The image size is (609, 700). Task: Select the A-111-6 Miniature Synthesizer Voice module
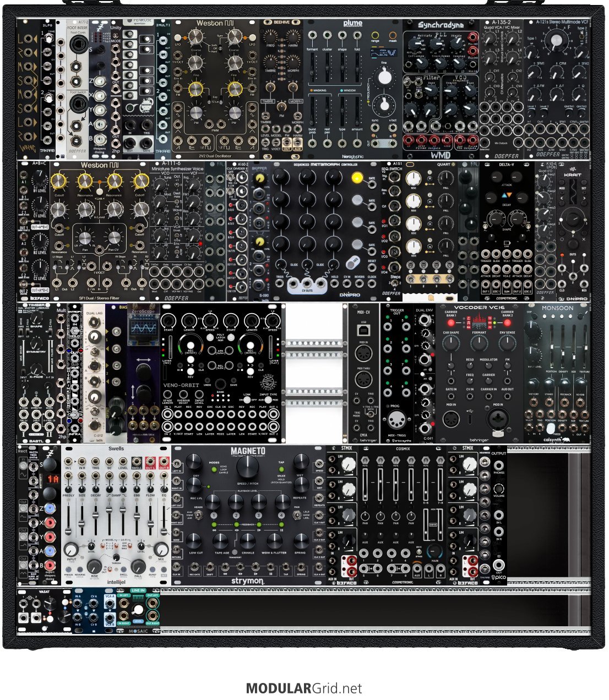(x=177, y=230)
